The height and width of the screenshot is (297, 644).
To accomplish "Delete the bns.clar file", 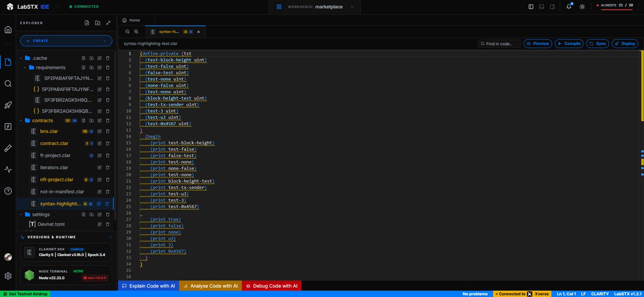I will [x=107, y=131].
